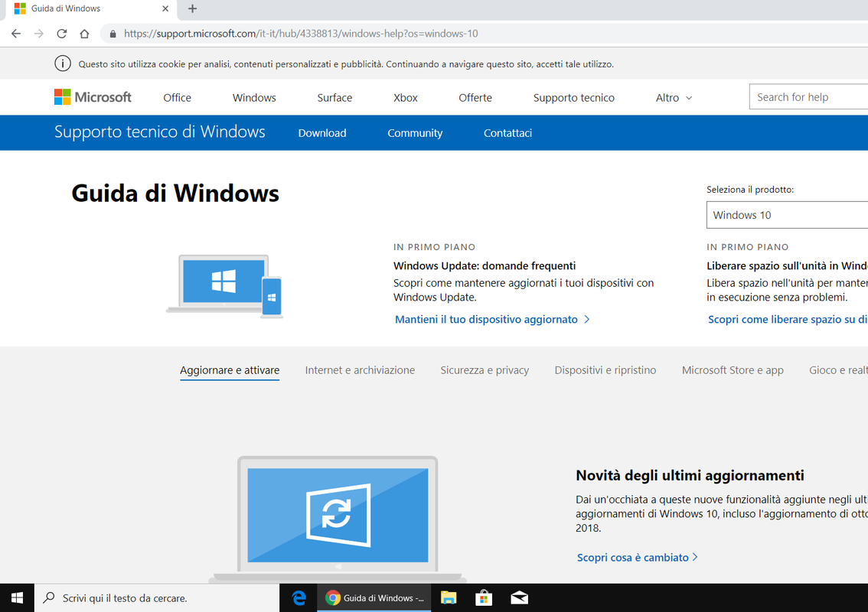
Task: Open the Seleziona il prodotto Windows 10 dropdown
Action: (787, 215)
